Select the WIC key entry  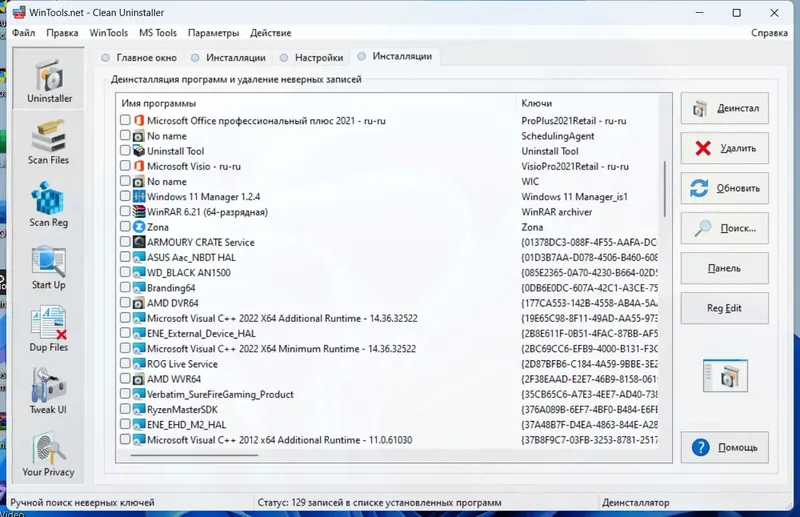pos(530,181)
